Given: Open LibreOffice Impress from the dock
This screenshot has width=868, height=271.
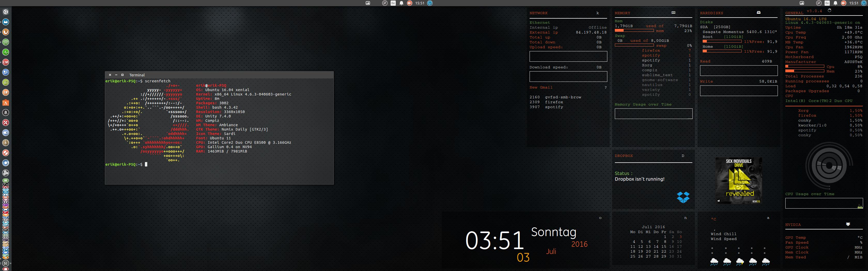Looking at the screenshot, I should [x=6, y=93].
